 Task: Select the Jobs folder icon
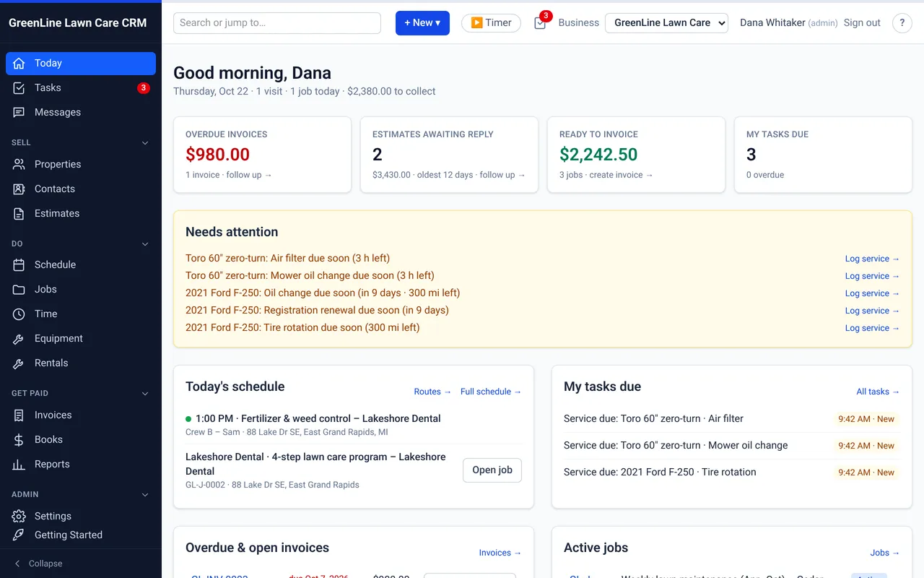pos(19,290)
